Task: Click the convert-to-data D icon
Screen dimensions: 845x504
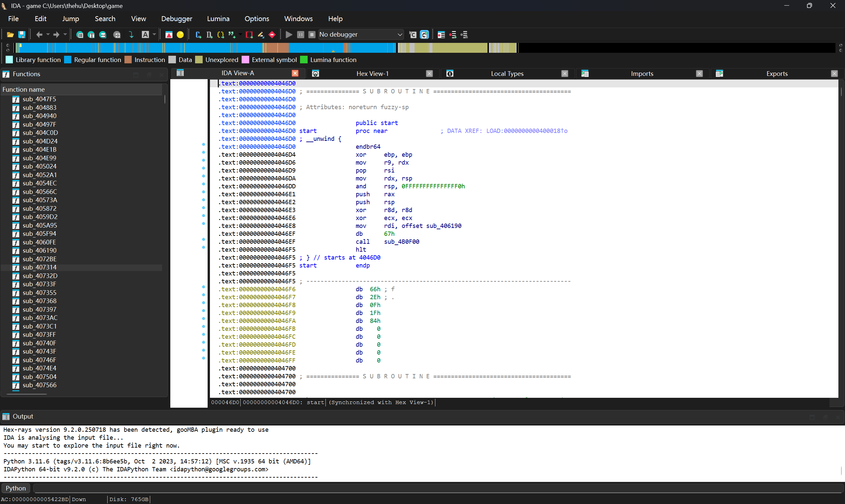Action: click(209, 35)
